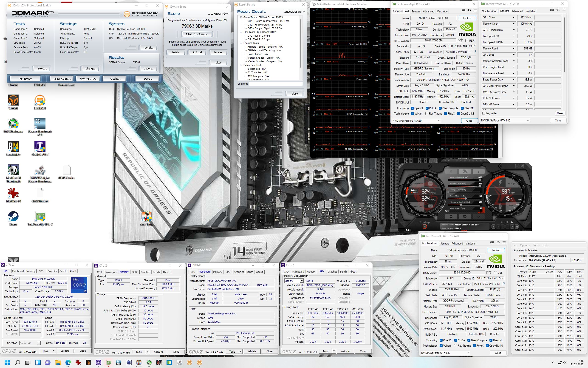The image size is (588, 368).
Task: Toggle PhysX checkbox in the upper GPU-Z window
Action: [x=446, y=114]
